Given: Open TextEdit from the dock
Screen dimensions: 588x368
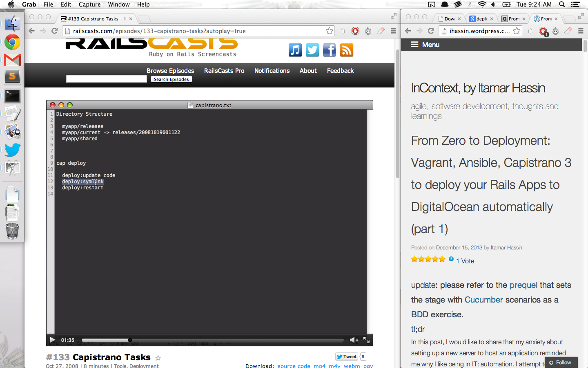Looking at the screenshot, I should [x=12, y=114].
